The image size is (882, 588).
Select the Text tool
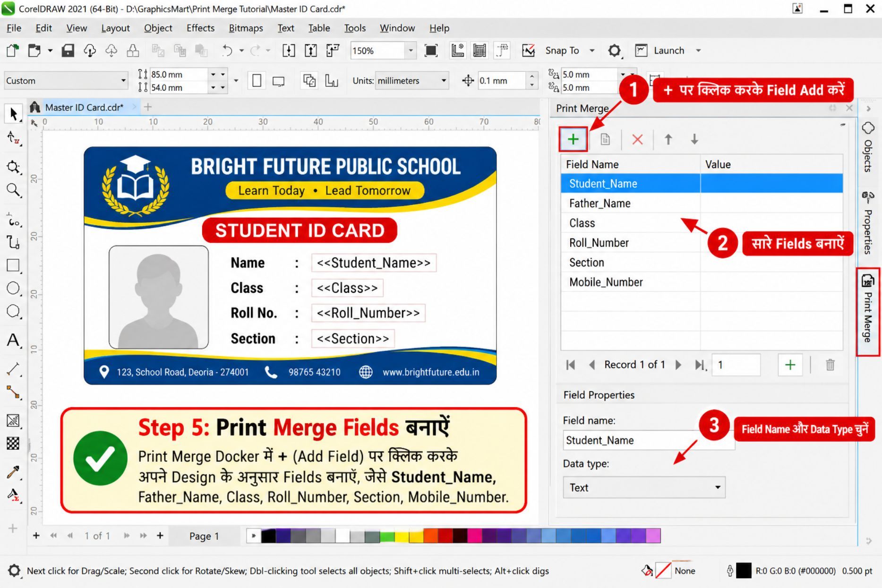(x=13, y=340)
